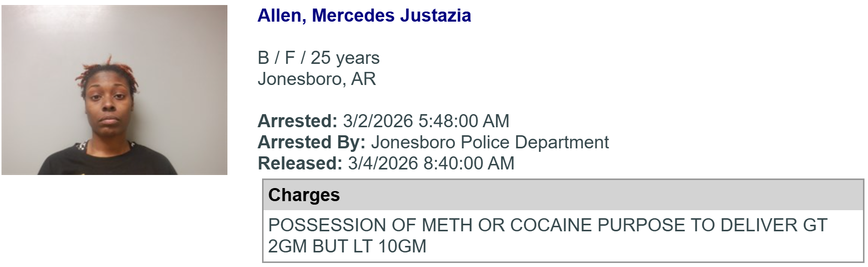Click the bold "Released:" label
This screenshot has height=267, width=868.
pos(300,163)
